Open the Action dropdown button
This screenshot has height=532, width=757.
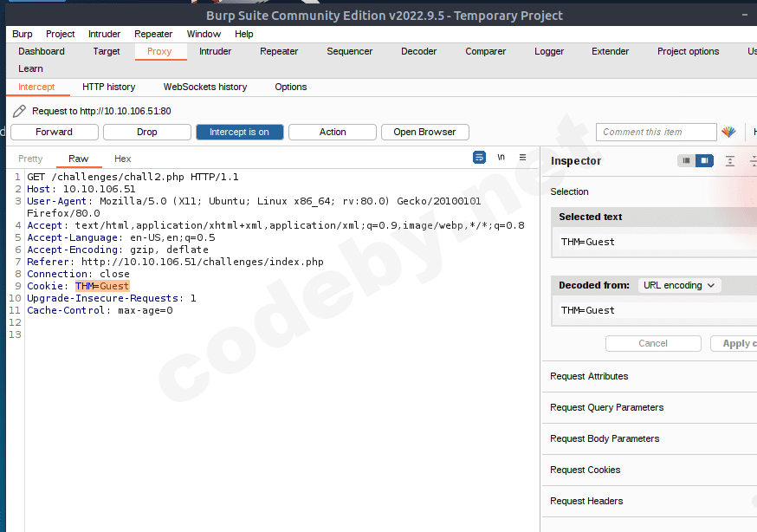[x=332, y=132]
